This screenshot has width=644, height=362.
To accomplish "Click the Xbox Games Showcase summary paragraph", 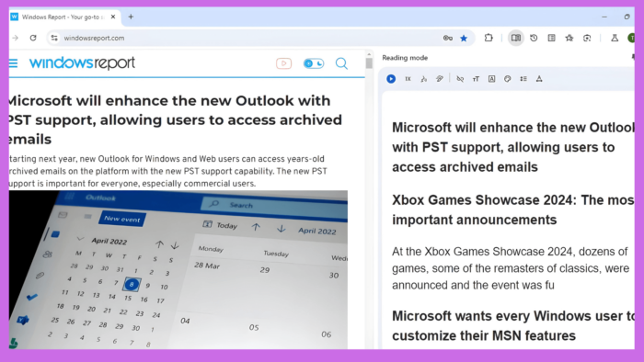I will pyautogui.click(x=511, y=268).
